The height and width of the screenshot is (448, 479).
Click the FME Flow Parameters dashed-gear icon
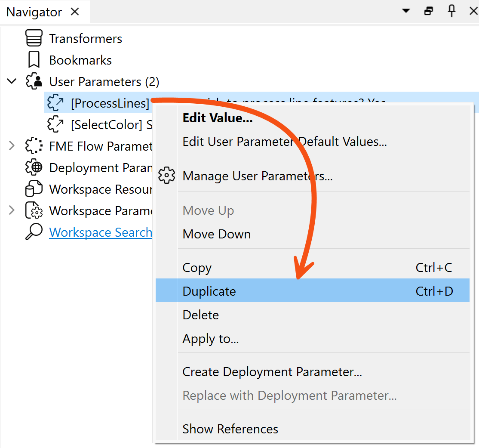pos(34,146)
